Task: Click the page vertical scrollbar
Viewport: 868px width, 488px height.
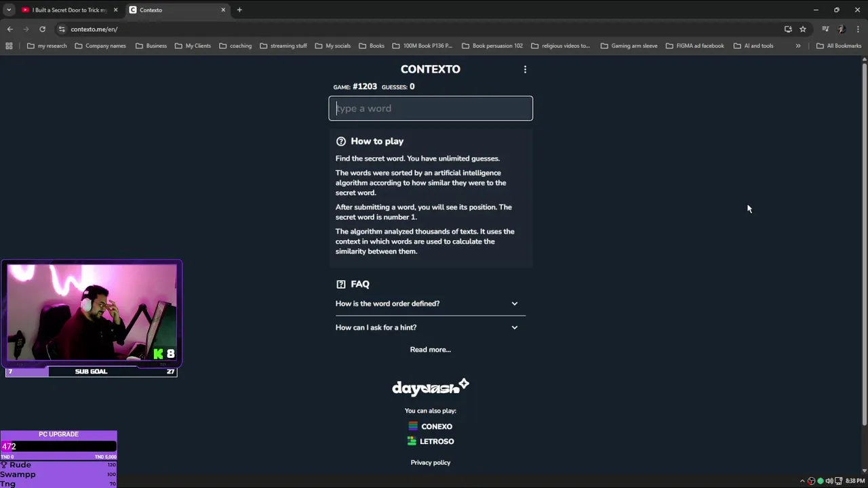Action: pyautogui.click(x=864, y=244)
